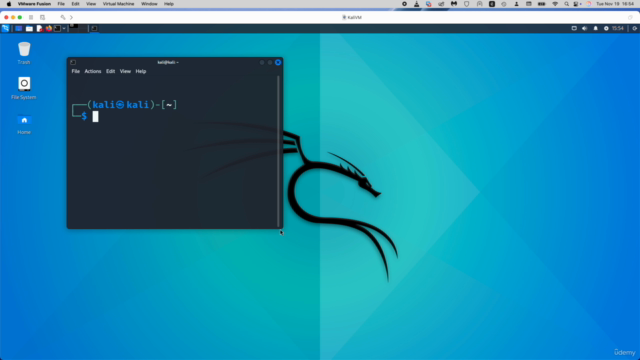The width and height of the screenshot is (640, 360).
Task: Open the Apple menu
Action: 9,4
